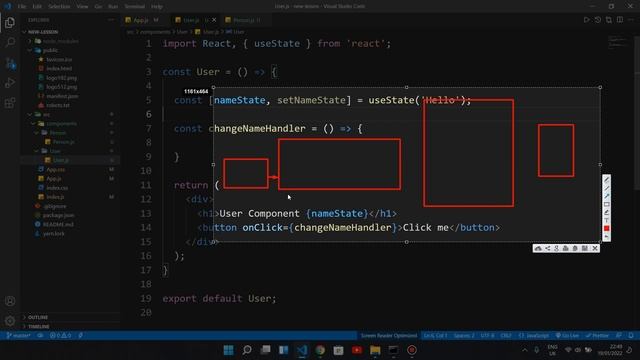This screenshot has height=360, width=640.
Task: Open notifications bell in status bar
Action: (631, 336)
